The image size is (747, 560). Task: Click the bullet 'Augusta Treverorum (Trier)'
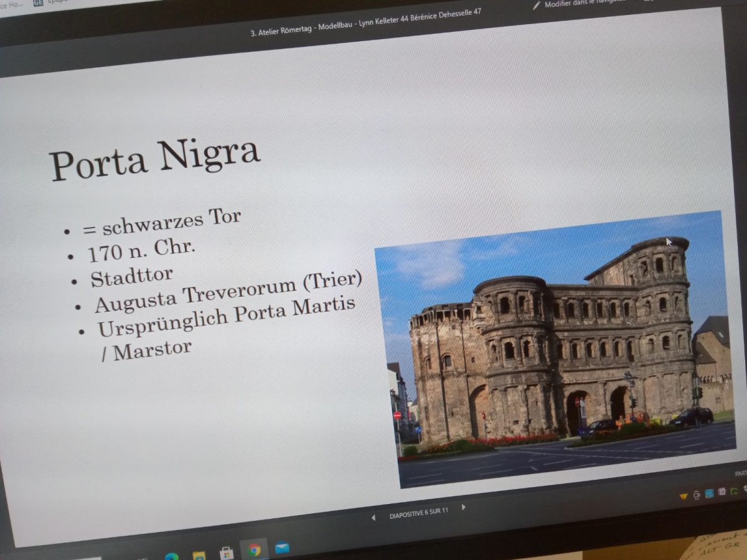pos(228,291)
